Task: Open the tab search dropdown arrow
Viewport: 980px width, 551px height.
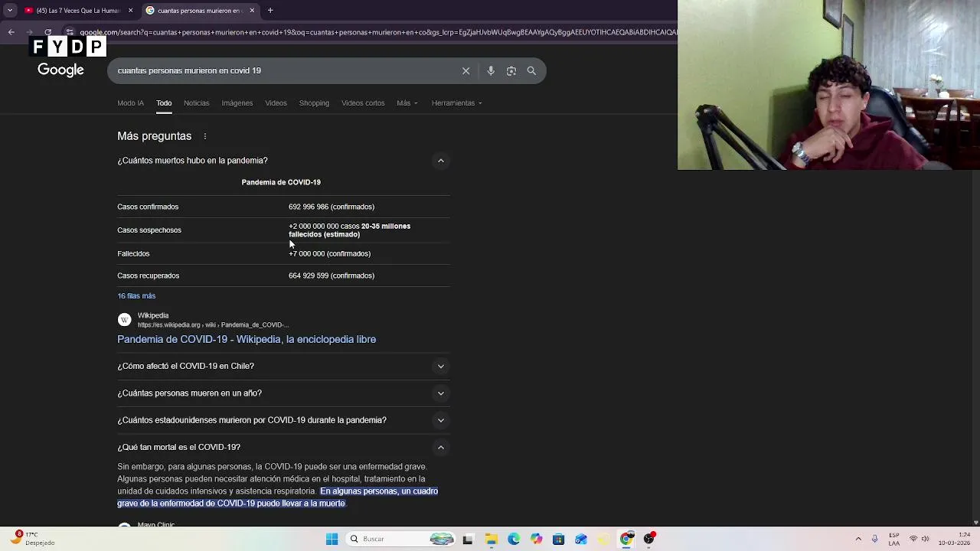Action: click(x=10, y=11)
